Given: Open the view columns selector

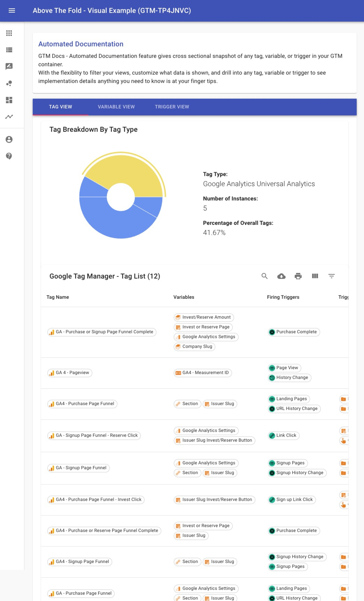Looking at the screenshot, I should [x=315, y=276].
